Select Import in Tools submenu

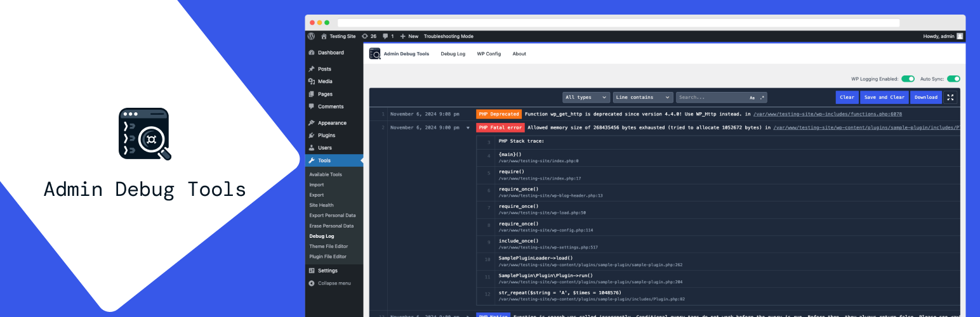pos(317,184)
